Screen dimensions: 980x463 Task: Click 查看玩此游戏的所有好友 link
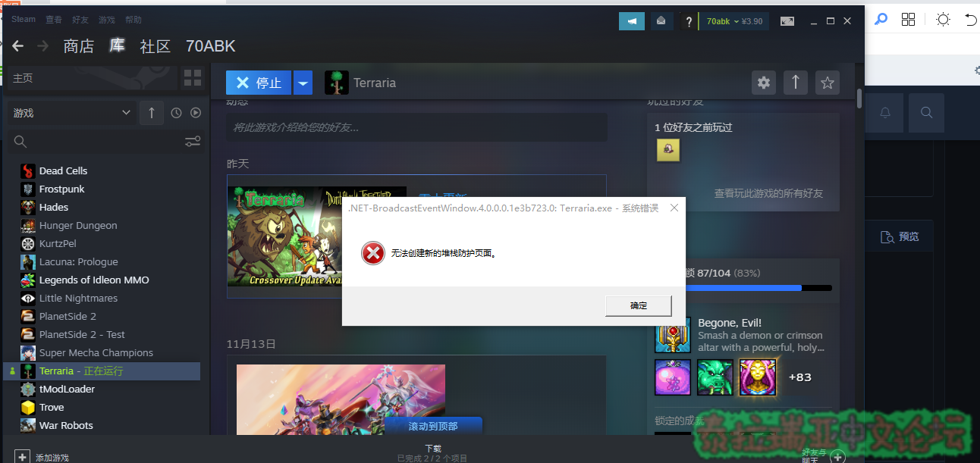(x=768, y=193)
